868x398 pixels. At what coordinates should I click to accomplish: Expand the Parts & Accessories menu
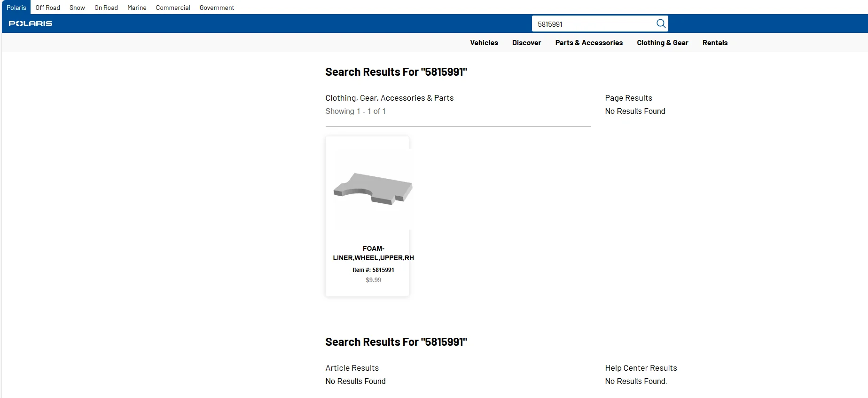click(589, 43)
